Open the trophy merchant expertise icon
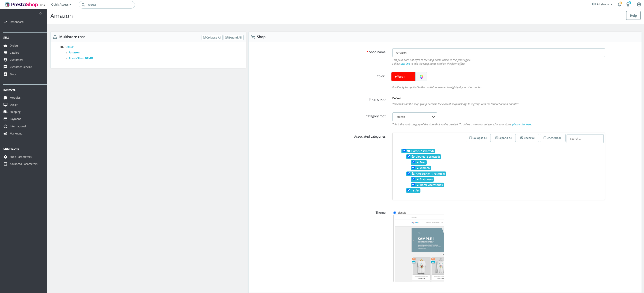 pos(628,4)
